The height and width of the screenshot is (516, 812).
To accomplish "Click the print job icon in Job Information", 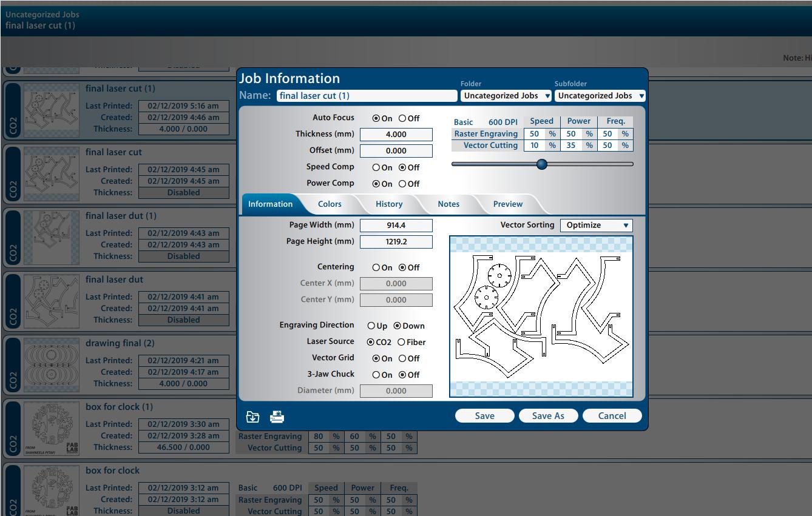I will click(277, 417).
